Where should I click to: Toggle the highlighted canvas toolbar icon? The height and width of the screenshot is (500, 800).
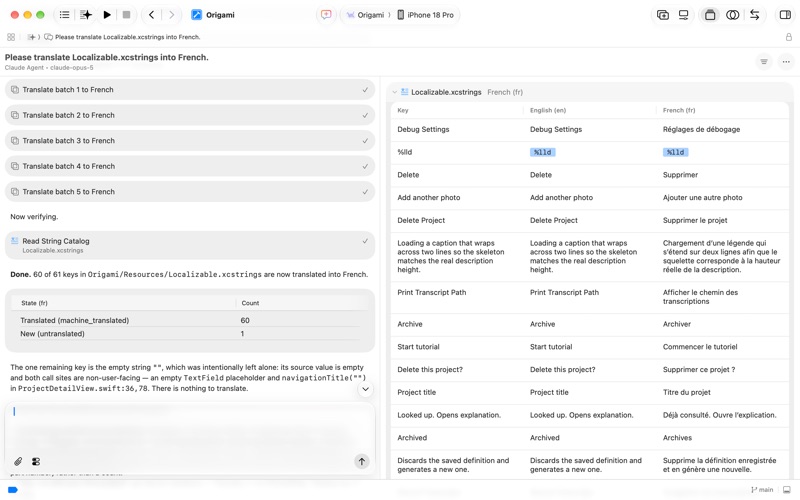[x=710, y=15]
